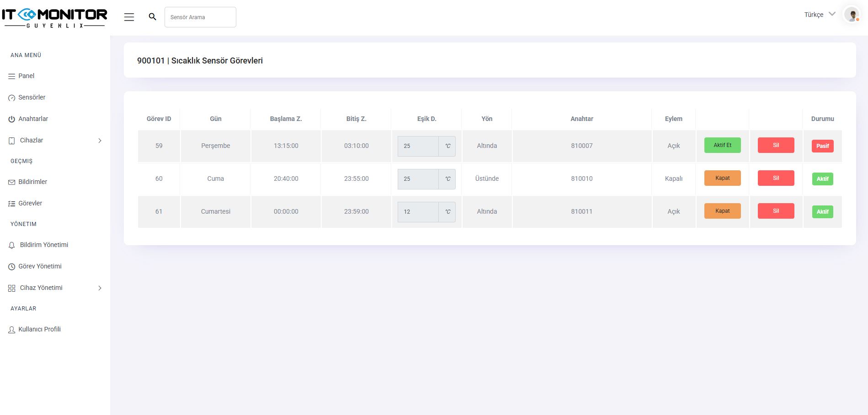The image size is (868, 415).
Task: Click the red Pasif status badge
Action: pyautogui.click(x=822, y=146)
